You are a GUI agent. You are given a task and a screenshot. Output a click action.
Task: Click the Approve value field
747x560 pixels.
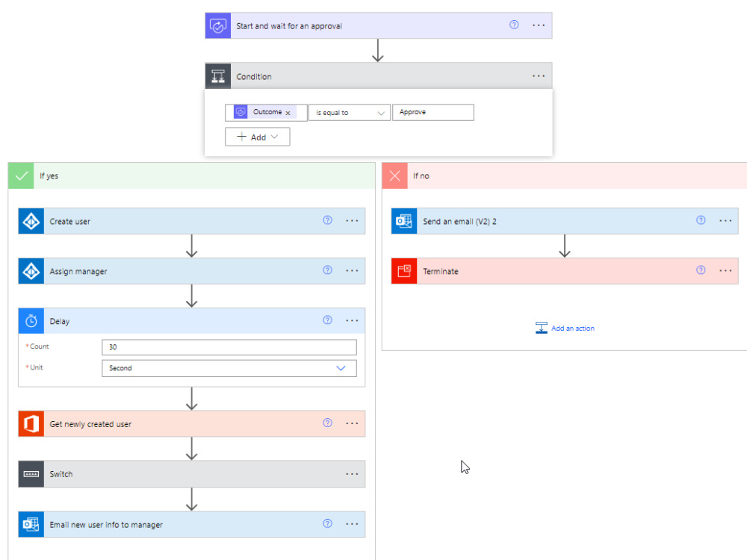(433, 113)
